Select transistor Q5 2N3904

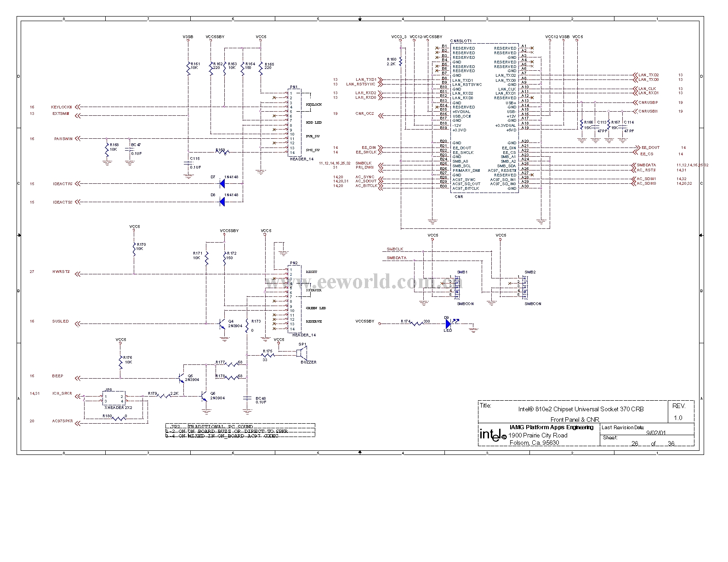tap(182, 379)
